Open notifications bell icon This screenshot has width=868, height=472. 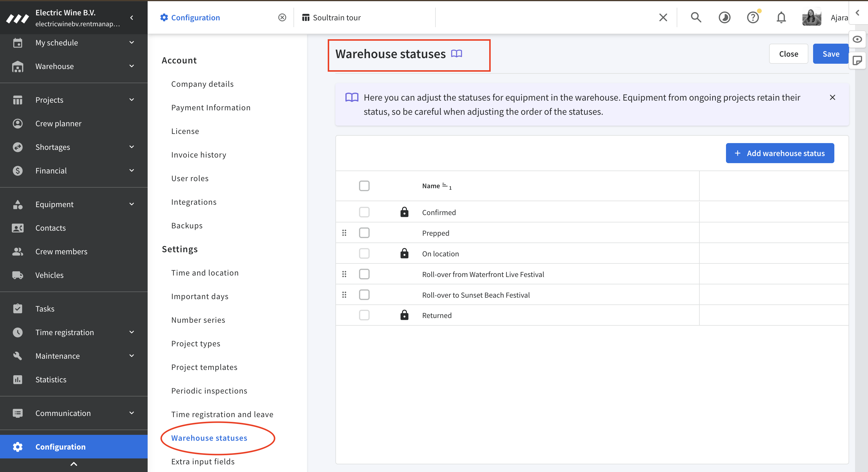[781, 17]
